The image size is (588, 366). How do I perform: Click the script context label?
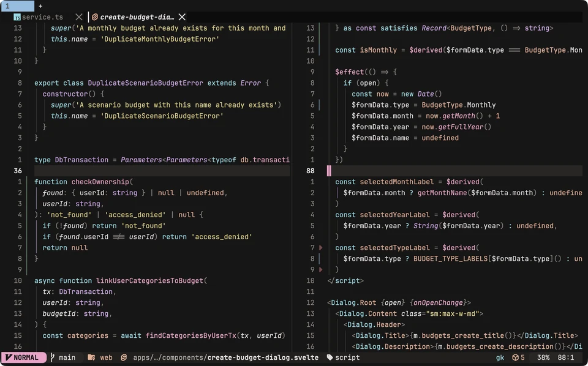(347, 357)
